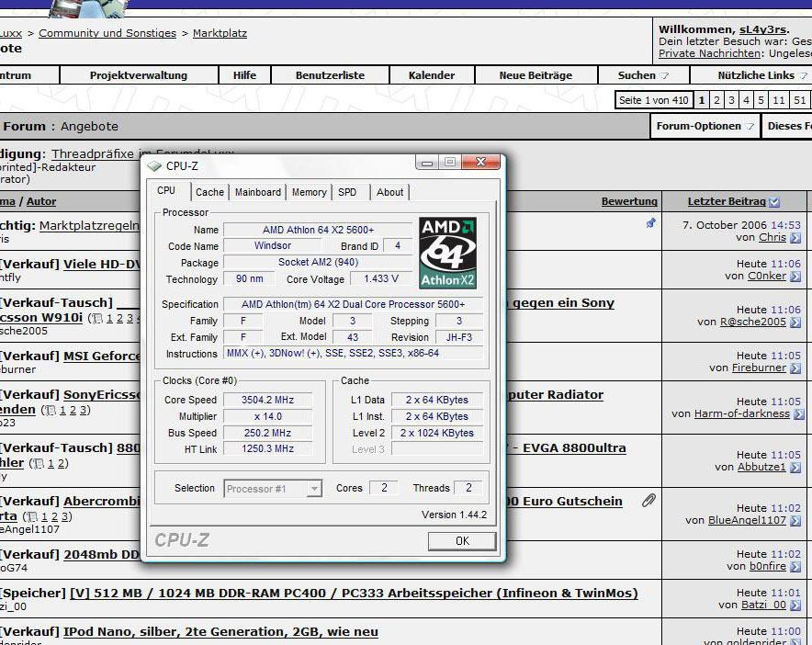Jump to page 11 of the forum
Viewport: 812px width, 645px height.
click(x=778, y=100)
